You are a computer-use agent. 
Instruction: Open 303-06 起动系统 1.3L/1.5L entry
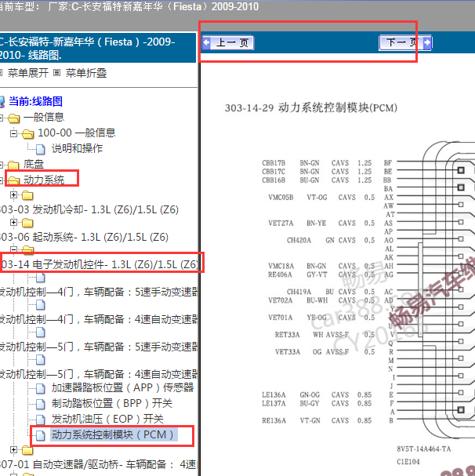tap(84, 237)
